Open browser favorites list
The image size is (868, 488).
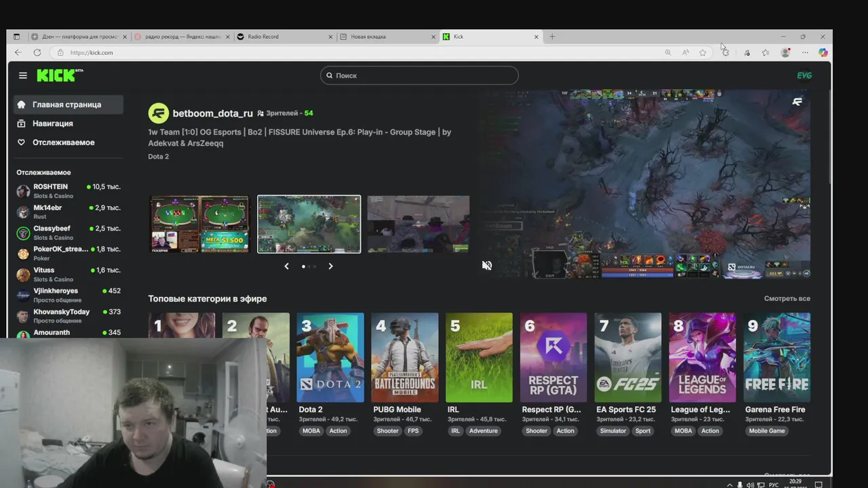point(765,52)
